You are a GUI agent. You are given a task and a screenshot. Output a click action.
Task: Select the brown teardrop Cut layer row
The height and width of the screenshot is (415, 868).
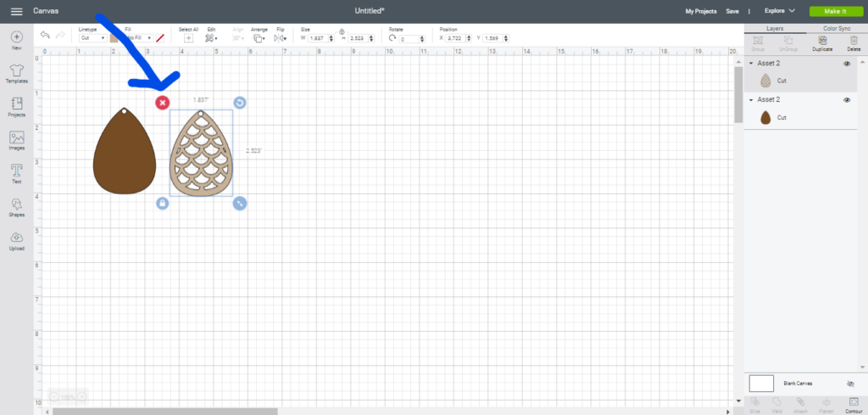coord(798,117)
